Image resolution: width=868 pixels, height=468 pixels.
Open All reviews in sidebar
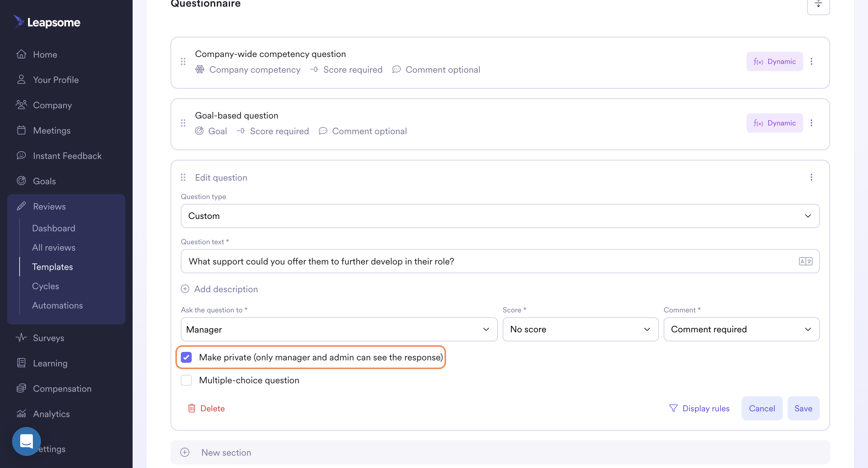pos(54,247)
